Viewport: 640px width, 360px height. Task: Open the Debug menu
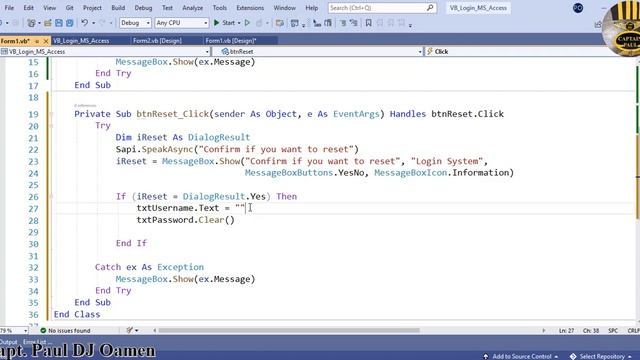143,8
